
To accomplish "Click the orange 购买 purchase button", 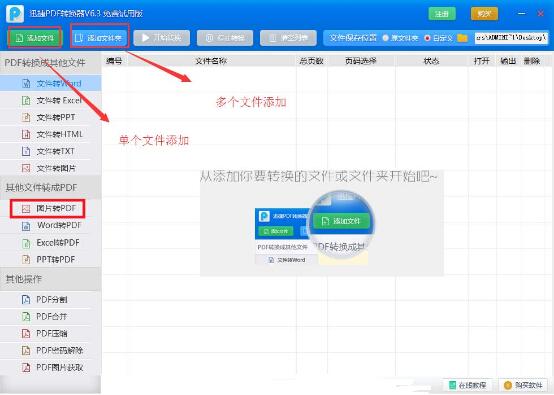I will click(484, 14).
